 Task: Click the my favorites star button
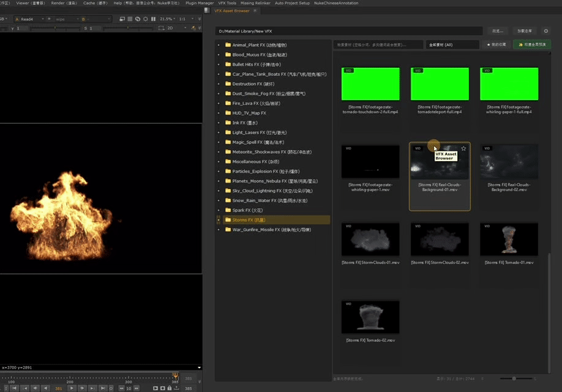[495, 45]
